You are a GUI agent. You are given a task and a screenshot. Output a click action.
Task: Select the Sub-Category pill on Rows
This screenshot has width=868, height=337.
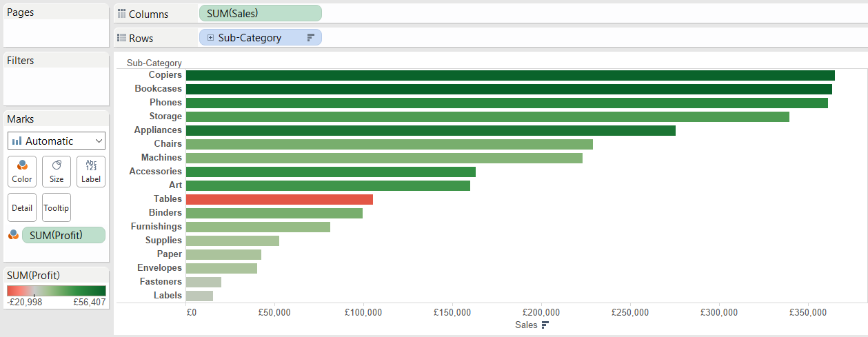point(260,38)
